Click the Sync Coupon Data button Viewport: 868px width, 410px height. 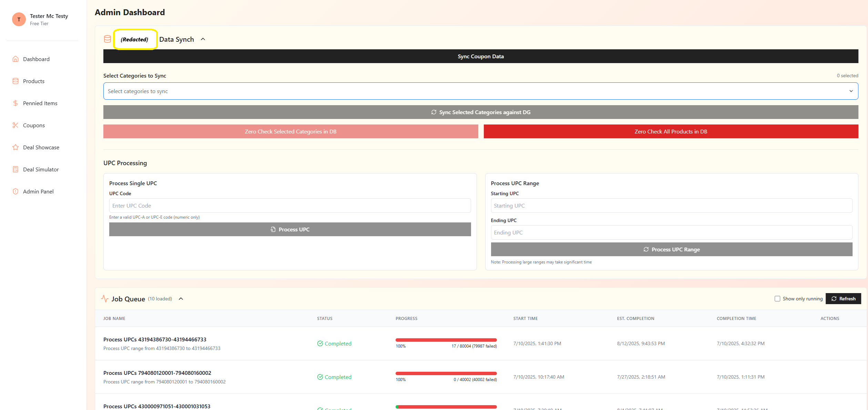coord(481,56)
